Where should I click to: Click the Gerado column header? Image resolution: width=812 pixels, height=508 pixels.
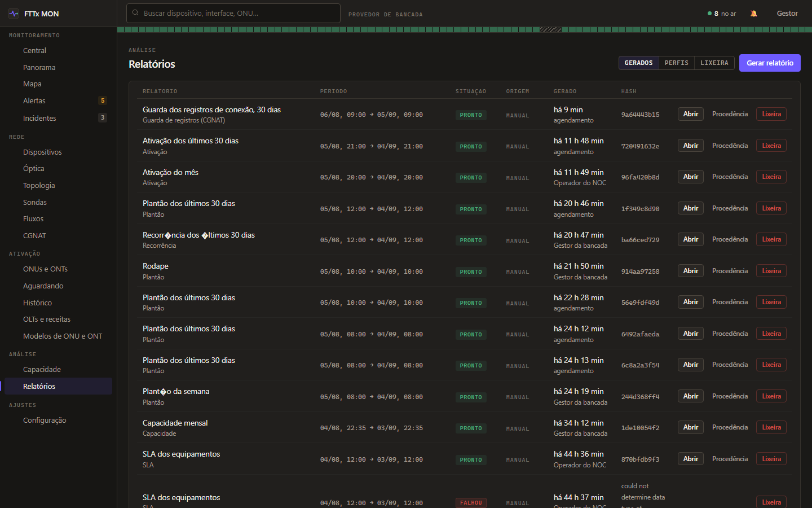point(565,91)
